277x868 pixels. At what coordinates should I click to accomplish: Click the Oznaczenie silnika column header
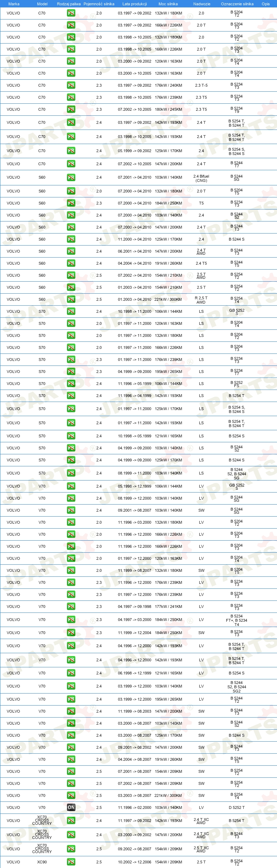237,4
